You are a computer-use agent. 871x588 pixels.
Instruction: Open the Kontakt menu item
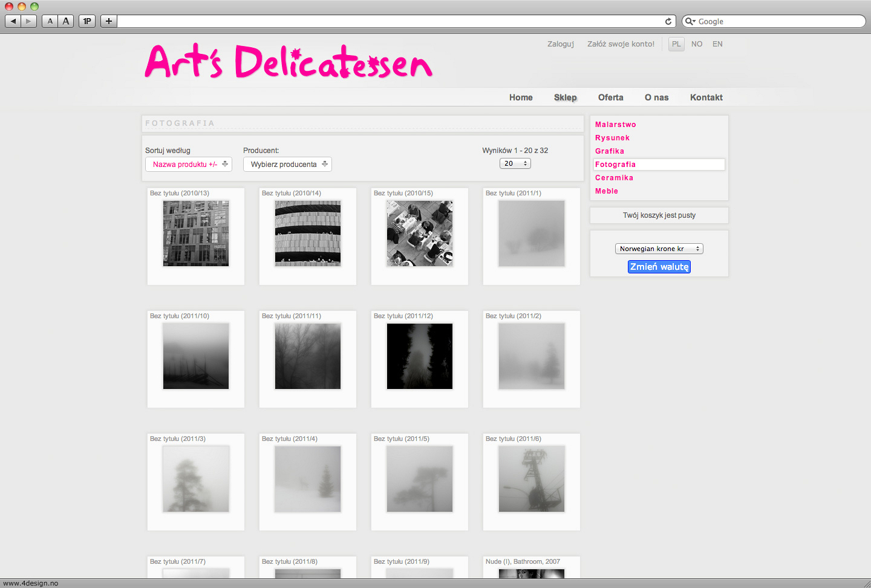[706, 97]
